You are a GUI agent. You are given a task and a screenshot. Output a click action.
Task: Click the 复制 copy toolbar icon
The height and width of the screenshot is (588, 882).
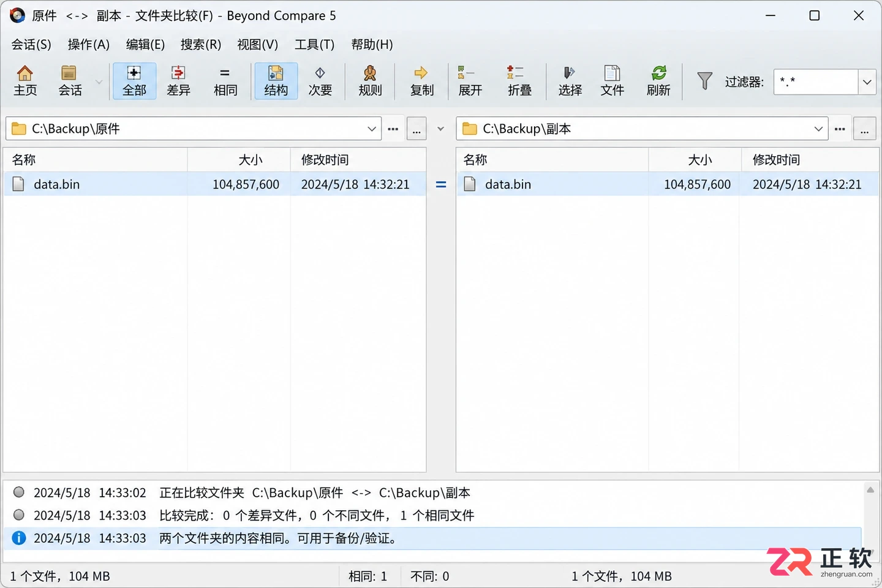click(x=421, y=81)
